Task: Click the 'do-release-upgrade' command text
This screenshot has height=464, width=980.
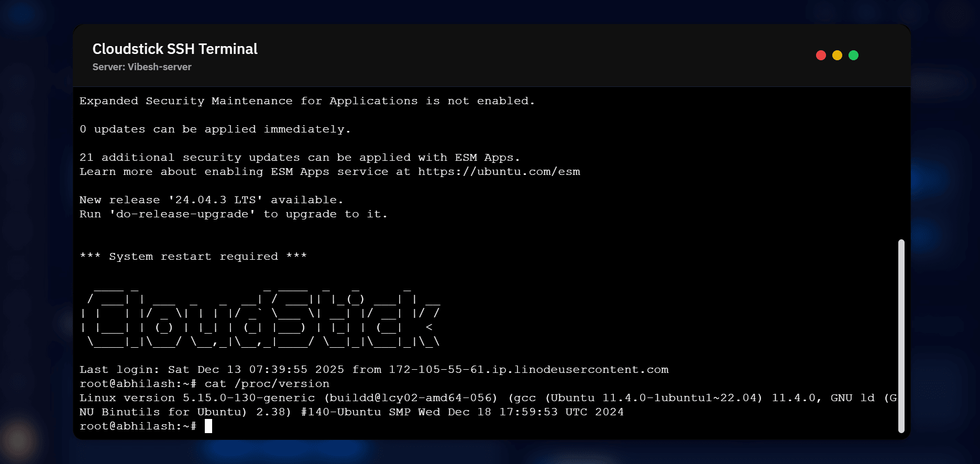Action: [182, 214]
